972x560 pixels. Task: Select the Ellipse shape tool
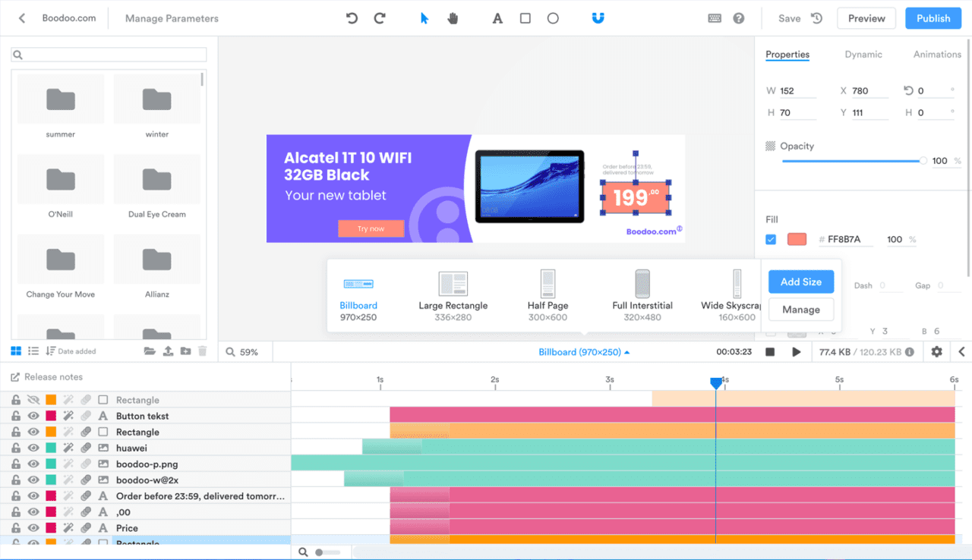[x=552, y=17]
